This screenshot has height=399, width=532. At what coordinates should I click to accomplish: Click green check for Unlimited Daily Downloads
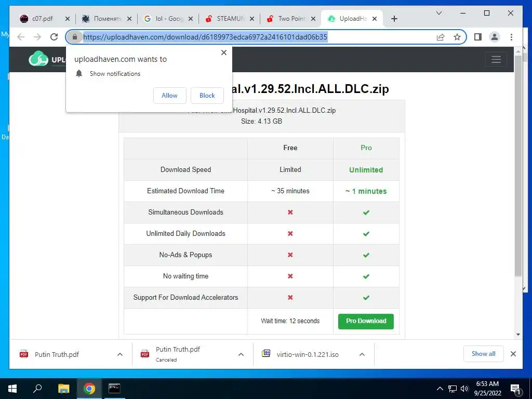366,234
